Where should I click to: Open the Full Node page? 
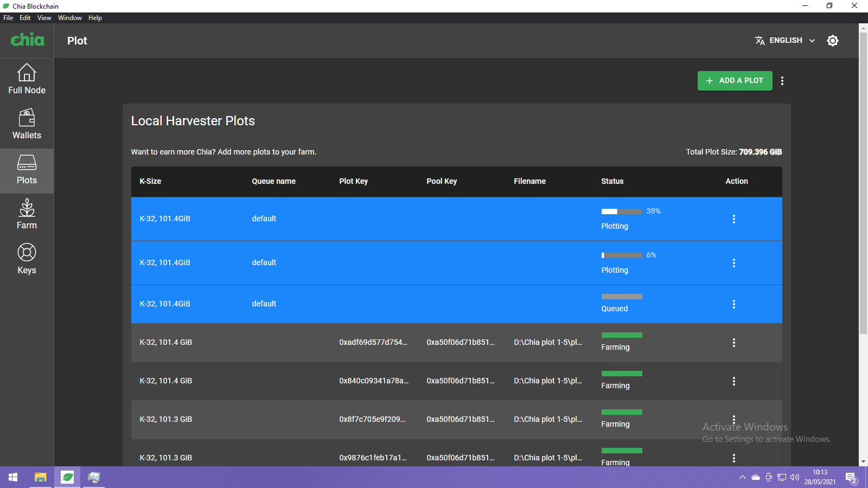point(27,79)
